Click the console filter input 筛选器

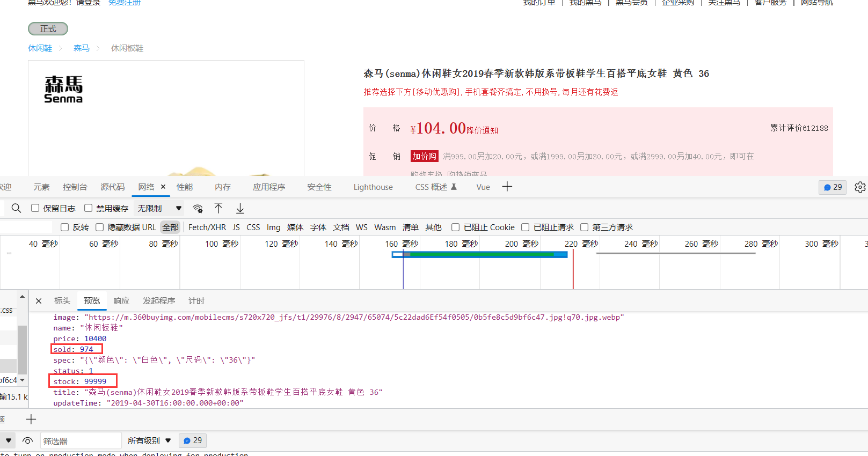coord(81,441)
